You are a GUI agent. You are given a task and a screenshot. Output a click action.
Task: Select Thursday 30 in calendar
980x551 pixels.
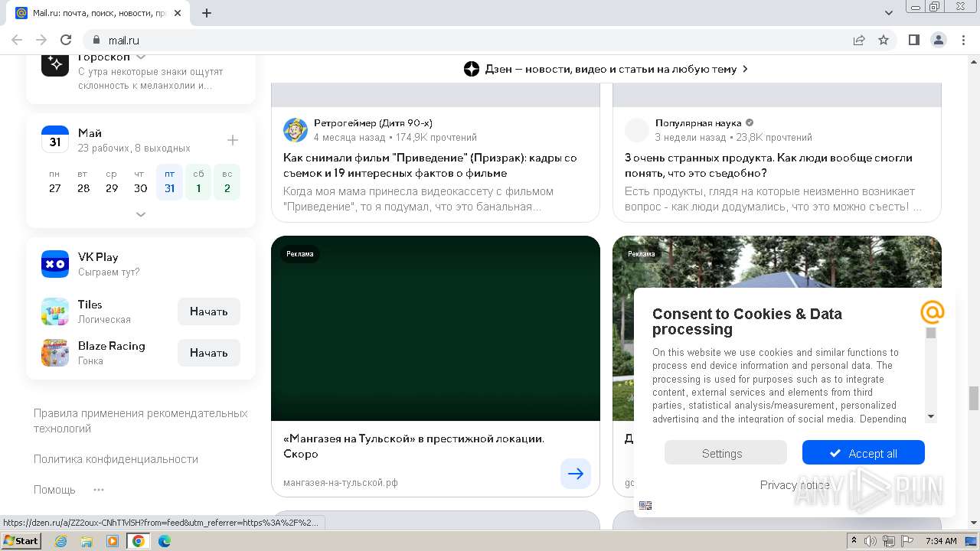tap(141, 182)
